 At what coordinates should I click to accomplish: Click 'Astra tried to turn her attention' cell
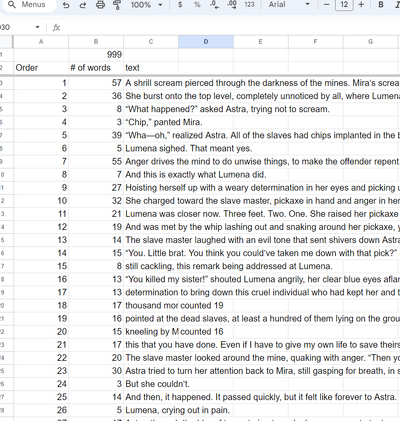pos(262,371)
